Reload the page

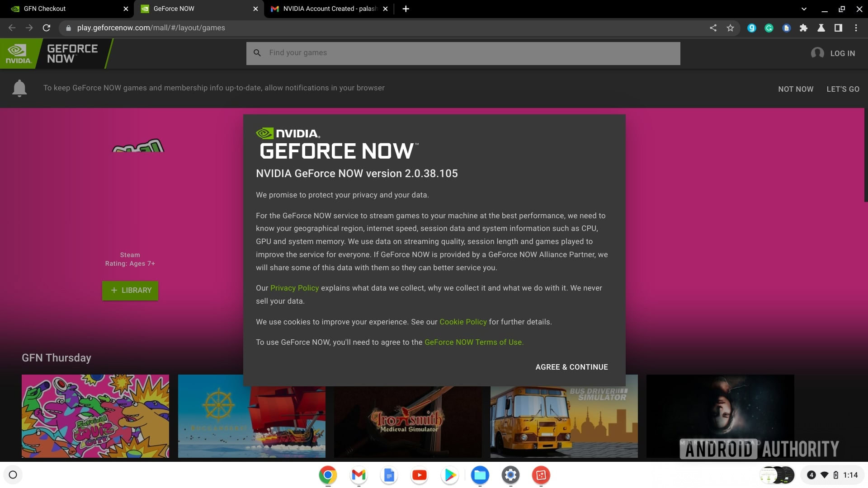46,28
